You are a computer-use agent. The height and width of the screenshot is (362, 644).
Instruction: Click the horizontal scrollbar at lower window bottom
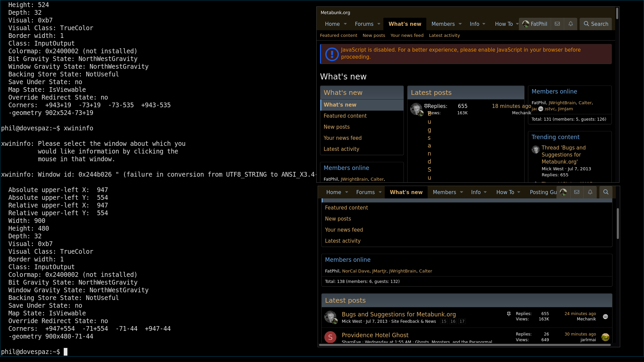pyautogui.click(x=465, y=345)
